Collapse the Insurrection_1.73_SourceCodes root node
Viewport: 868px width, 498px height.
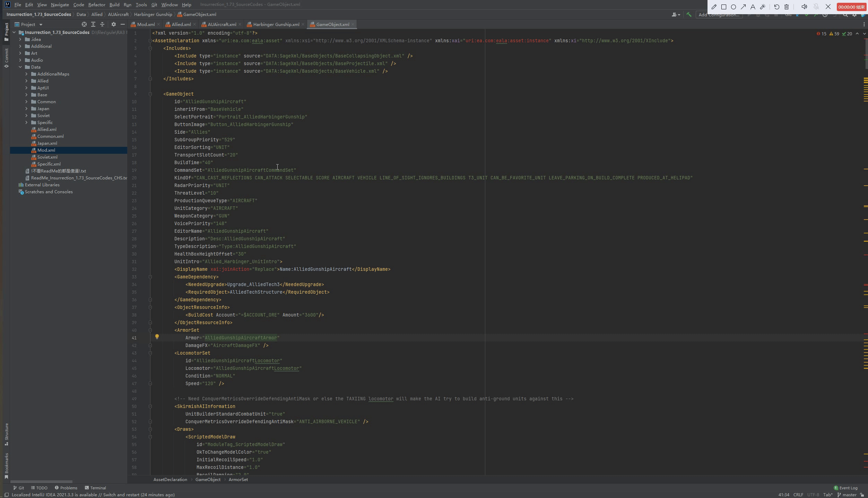(x=14, y=32)
